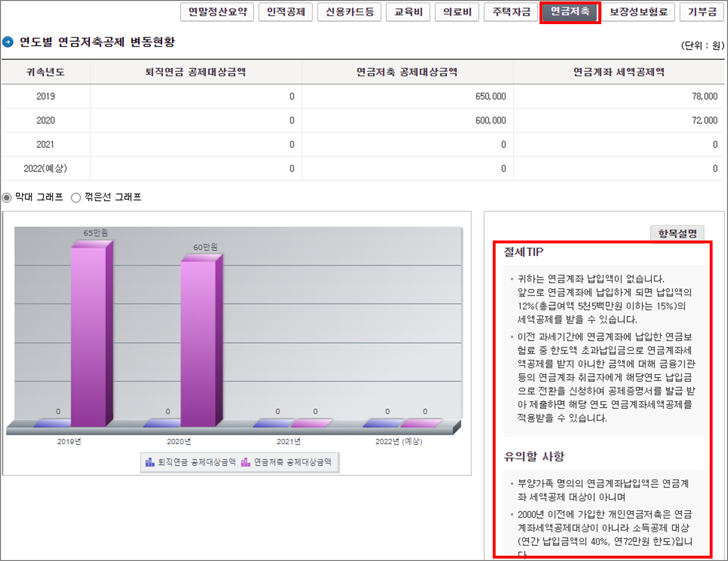Click the 2020 row year cell

[46, 120]
